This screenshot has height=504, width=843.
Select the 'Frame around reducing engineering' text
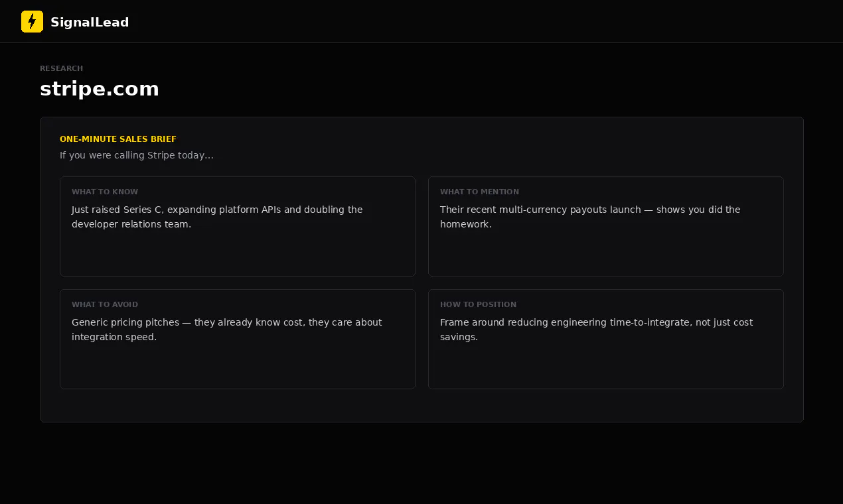597,330
